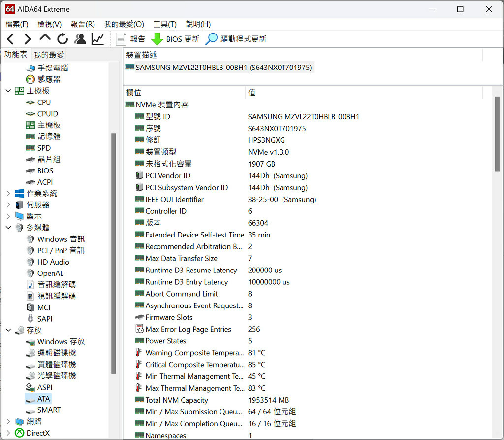Select the PCI / PnP 音訊 item
The image size is (504, 440).
[55, 251]
